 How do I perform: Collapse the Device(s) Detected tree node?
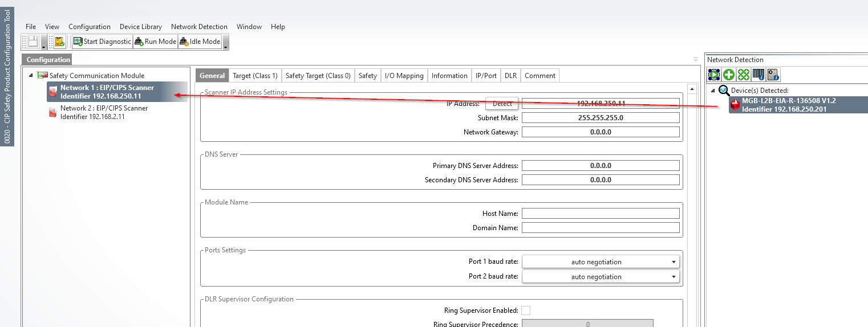coord(712,91)
